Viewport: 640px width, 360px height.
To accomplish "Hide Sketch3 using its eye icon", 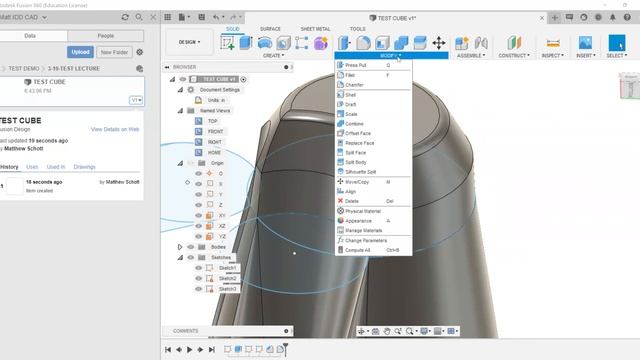I will pos(198,289).
